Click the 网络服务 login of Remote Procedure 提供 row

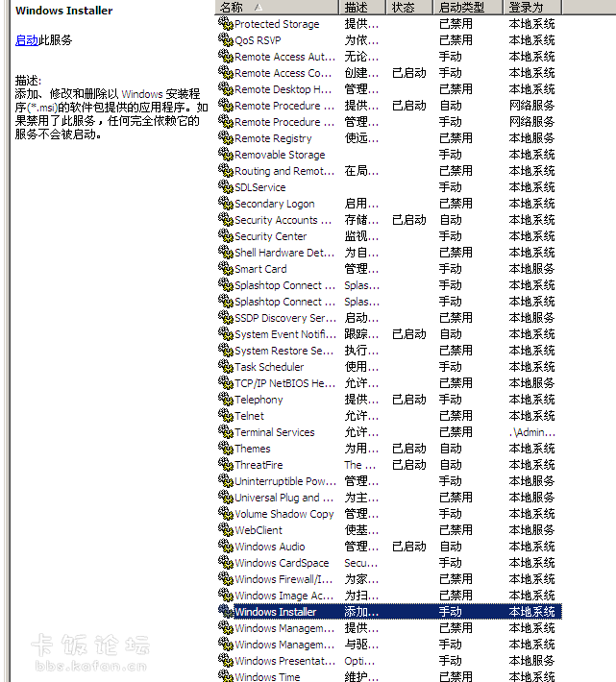[531, 106]
